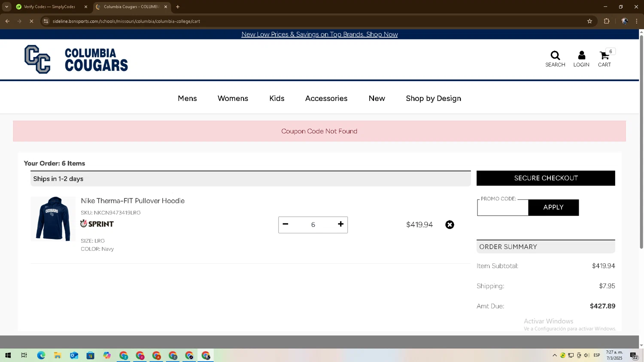Open the Windows notification center
Image resolution: width=644 pixels, height=362 pixels.
[x=634, y=356]
